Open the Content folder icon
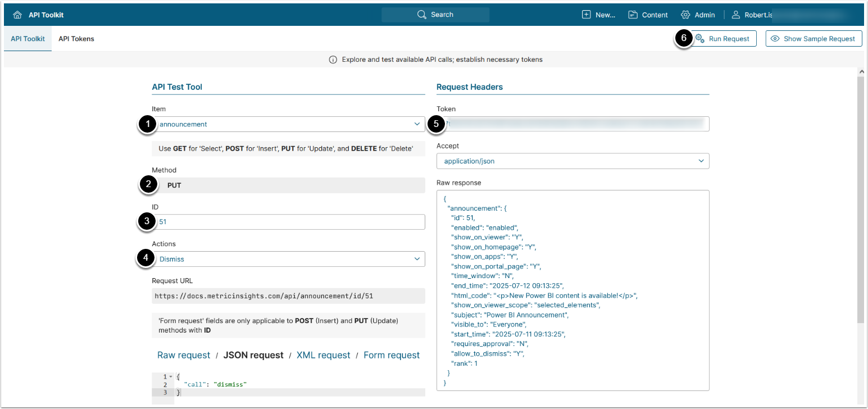Screen dimensions: 868x409 pyautogui.click(x=633, y=15)
